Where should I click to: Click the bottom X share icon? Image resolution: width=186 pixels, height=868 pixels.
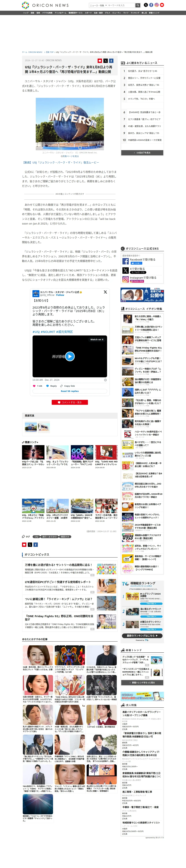(30, 545)
